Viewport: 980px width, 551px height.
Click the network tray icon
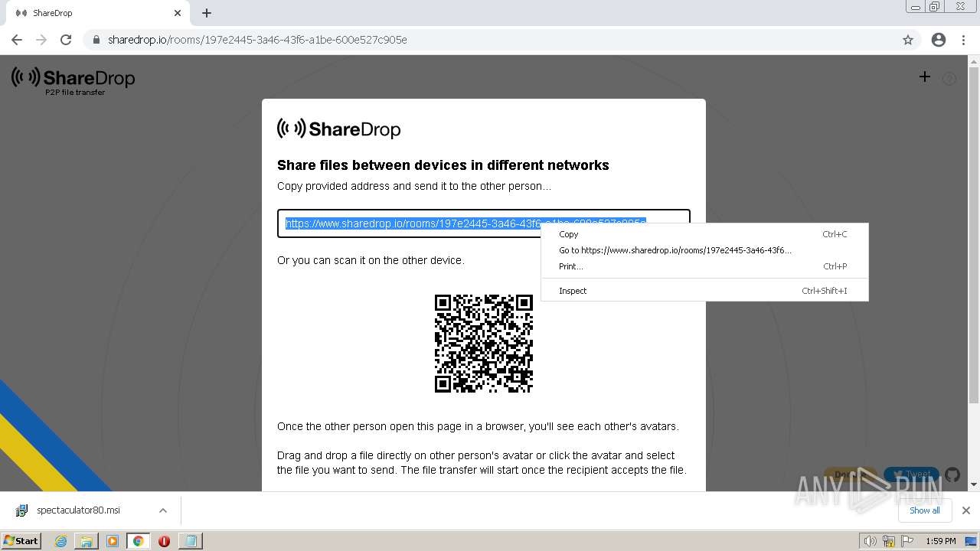point(888,541)
